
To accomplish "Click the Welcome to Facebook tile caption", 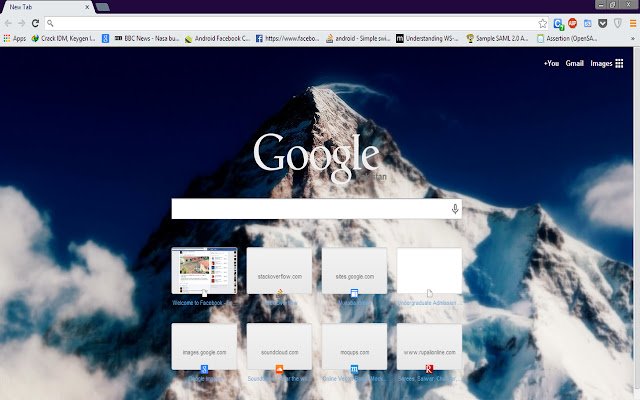I will (x=202, y=303).
